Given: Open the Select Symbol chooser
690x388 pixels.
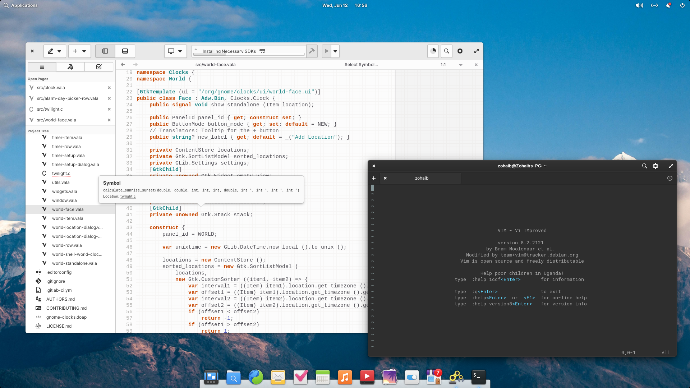Looking at the screenshot, I should pos(361,64).
